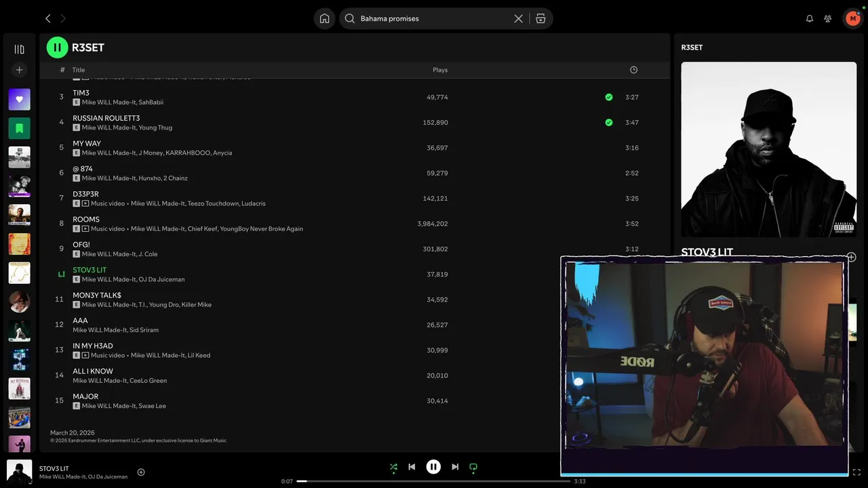Open the profile avatar menu
Image resolution: width=868 pixels, height=488 pixels.
[x=852, y=18]
